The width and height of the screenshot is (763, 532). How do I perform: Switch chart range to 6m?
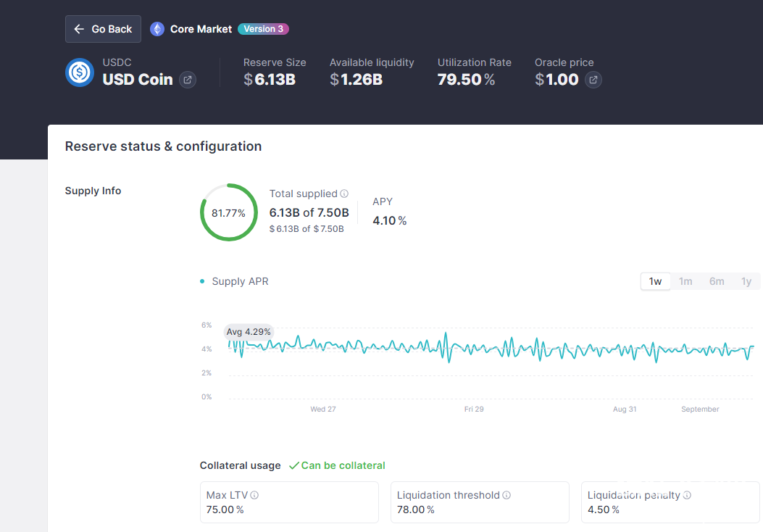[x=717, y=281]
